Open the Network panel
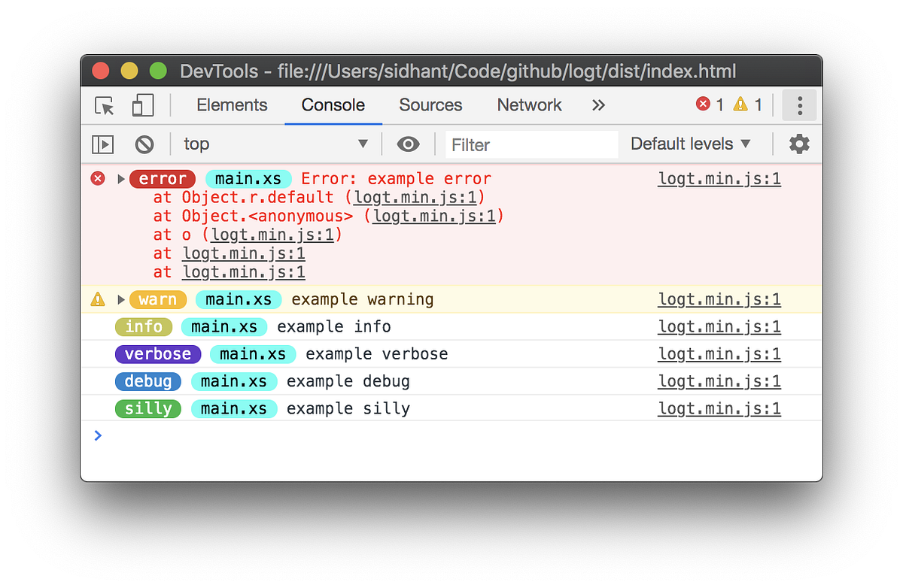Viewport: 903px width, 588px height. coord(529,105)
